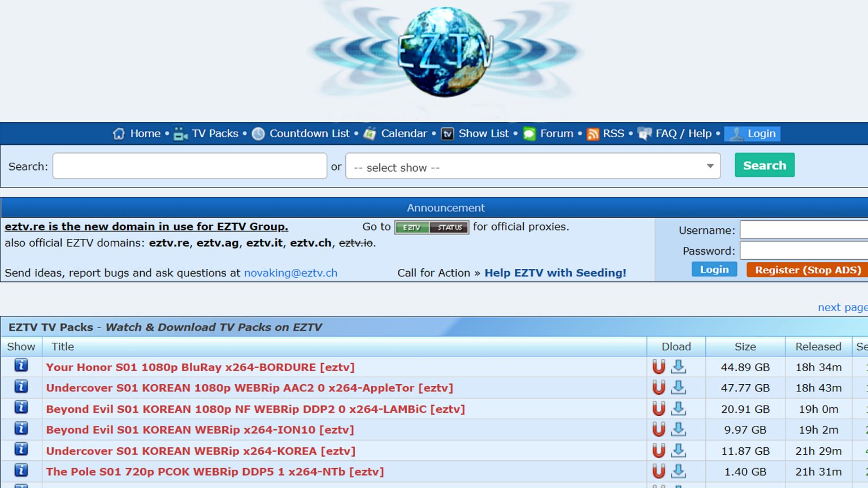
Task: Click the RSS feed icon in the navbar
Action: [x=593, y=134]
